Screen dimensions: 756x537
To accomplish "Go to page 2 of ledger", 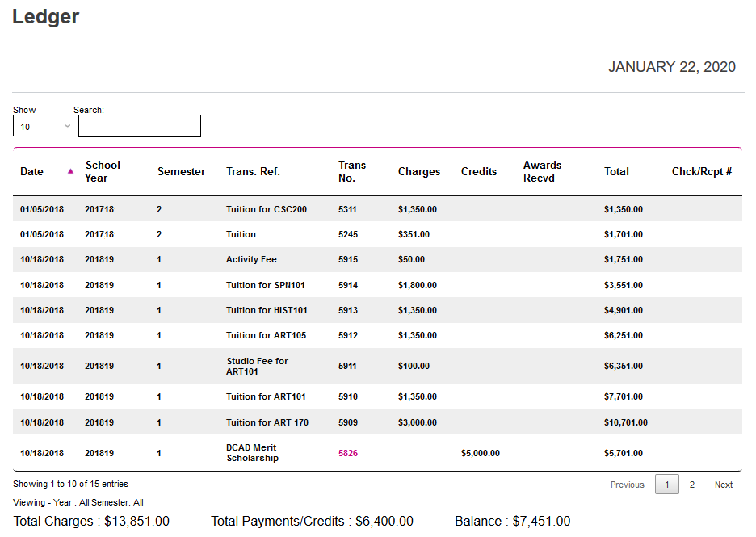I will point(691,485).
